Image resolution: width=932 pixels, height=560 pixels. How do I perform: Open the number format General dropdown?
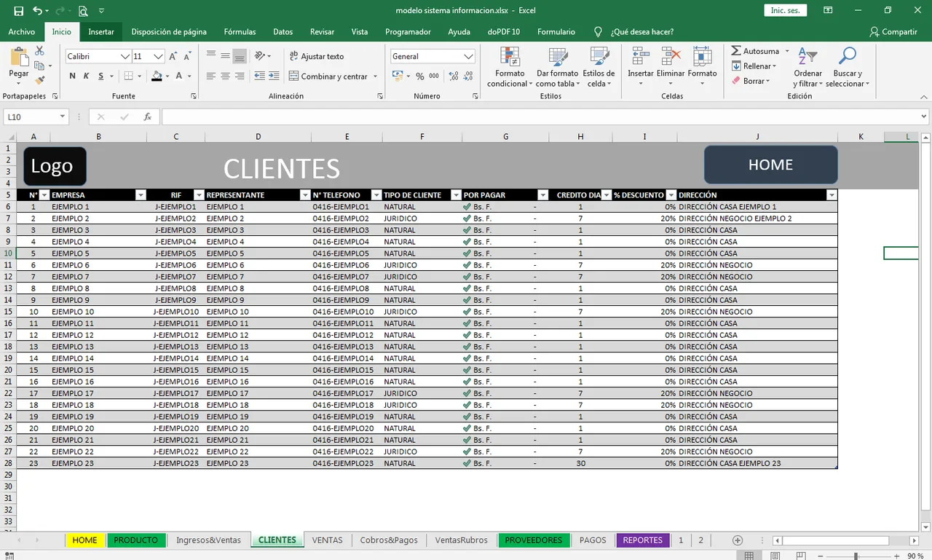469,56
